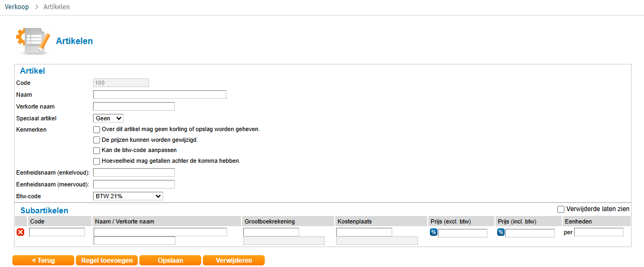Focus the Naam input field

pos(160,95)
